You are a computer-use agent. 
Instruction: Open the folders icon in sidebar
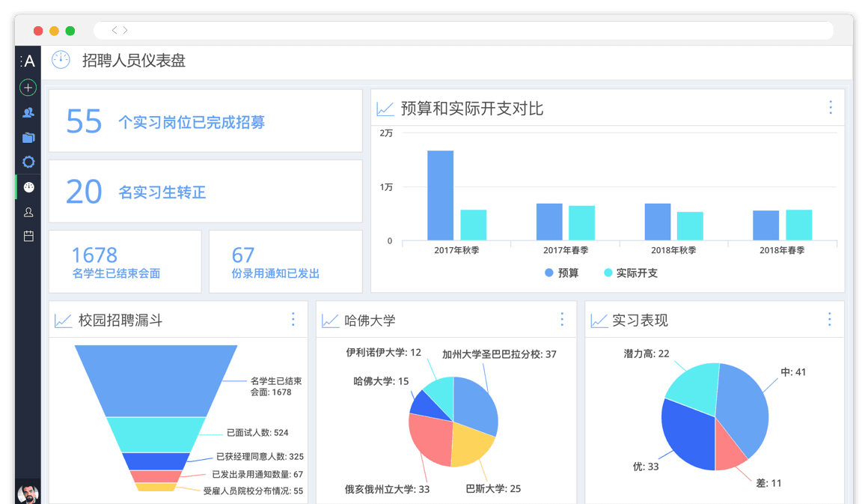28,137
